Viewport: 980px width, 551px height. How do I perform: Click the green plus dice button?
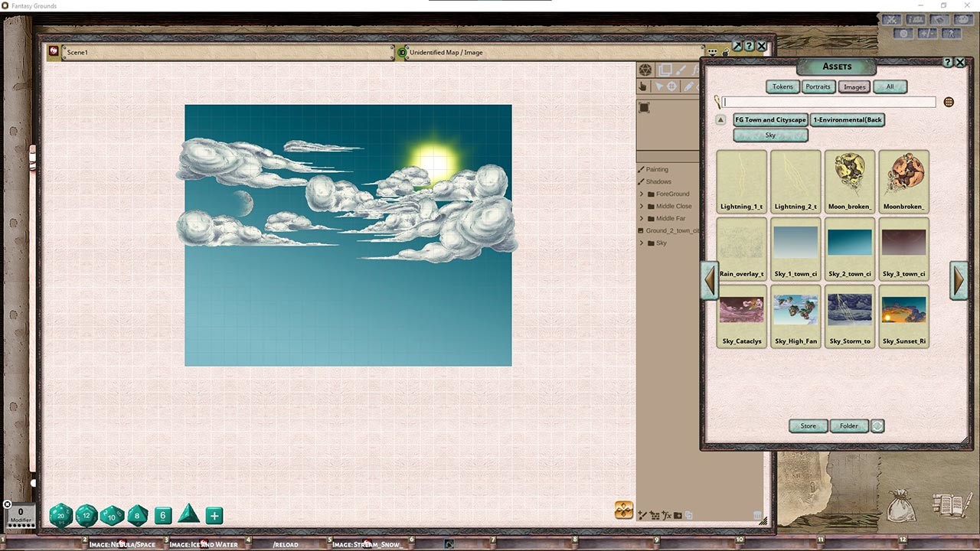(x=214, y=515)
